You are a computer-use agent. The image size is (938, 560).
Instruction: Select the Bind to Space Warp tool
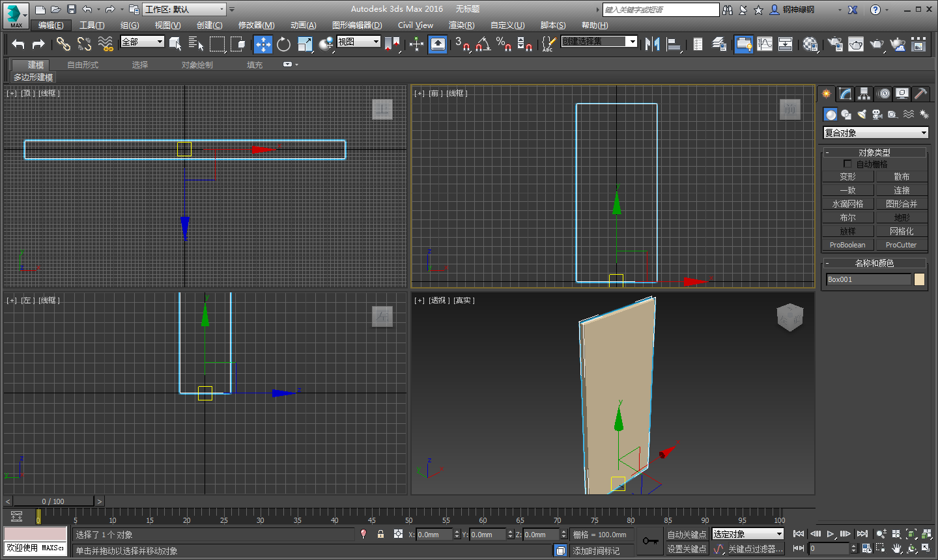(x=106, y=44)
